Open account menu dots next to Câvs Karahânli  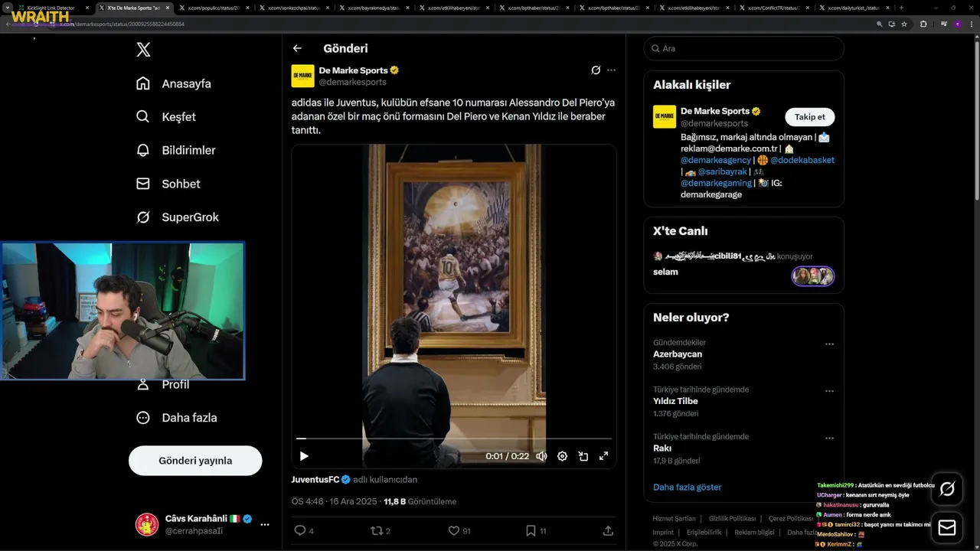tap(265, 525)
